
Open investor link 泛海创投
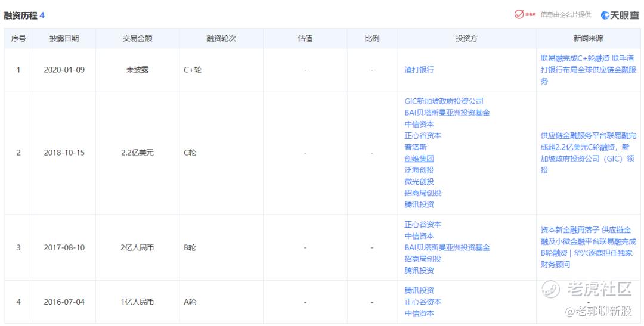coord(419,170)
